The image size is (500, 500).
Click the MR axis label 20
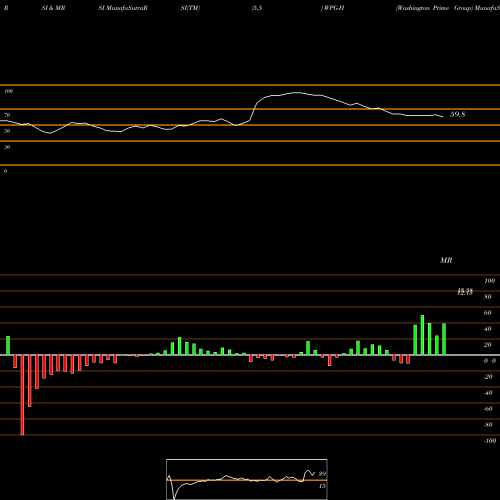click(488, 345)
